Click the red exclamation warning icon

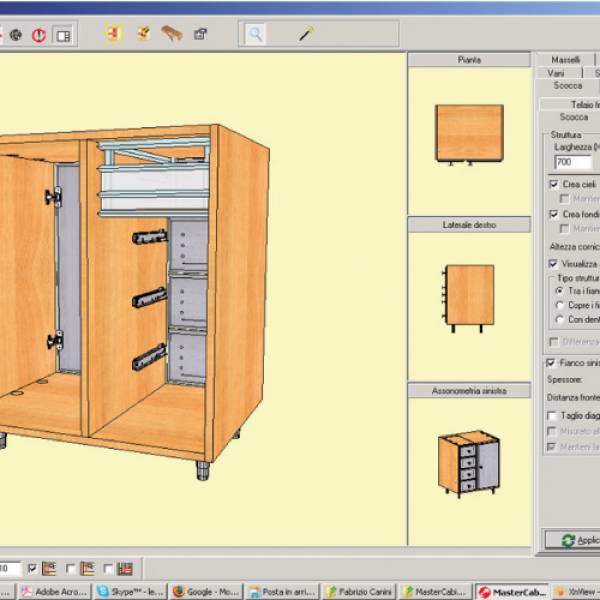click(x=39, y=35)
